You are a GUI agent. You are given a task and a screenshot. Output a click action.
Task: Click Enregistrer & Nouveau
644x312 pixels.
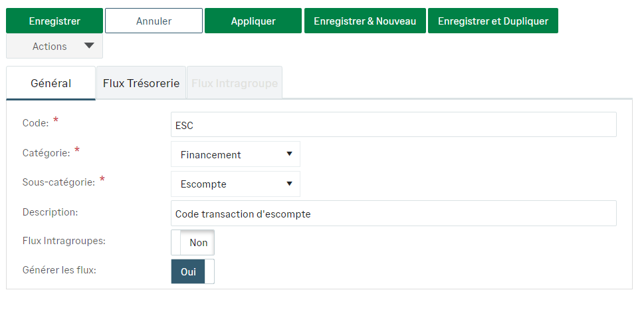pos(365,21)
